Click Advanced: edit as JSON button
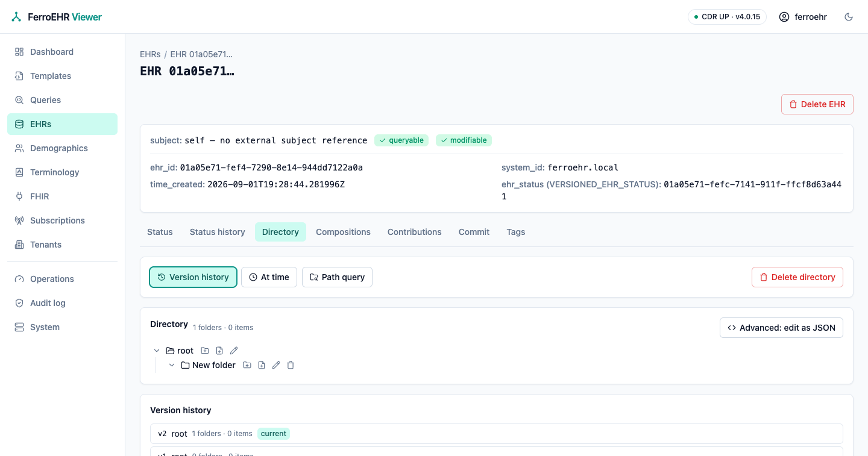 (781, 328)
